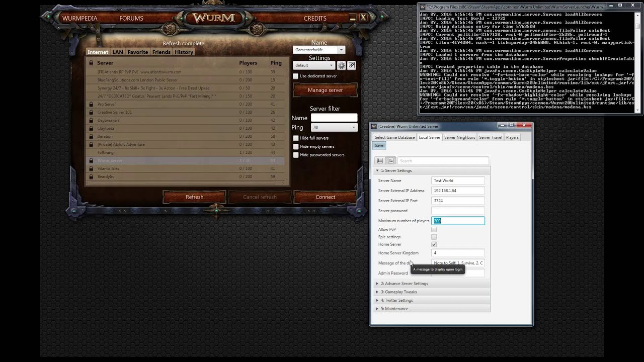Screen dimensions: 644x362
Task: Open FORUMS link in launcher header
Action: [x=131, y=18]
